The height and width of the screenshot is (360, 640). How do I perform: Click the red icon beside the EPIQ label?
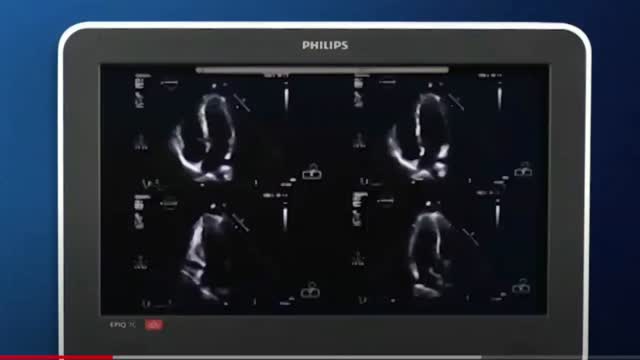(x=154, y=325)
